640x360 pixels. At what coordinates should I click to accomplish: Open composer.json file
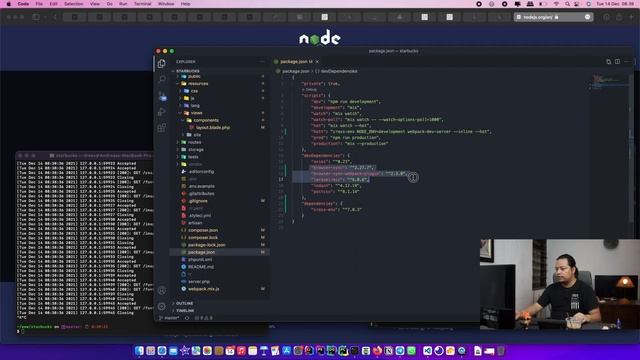pyautogui.click(x=203, y=230)
